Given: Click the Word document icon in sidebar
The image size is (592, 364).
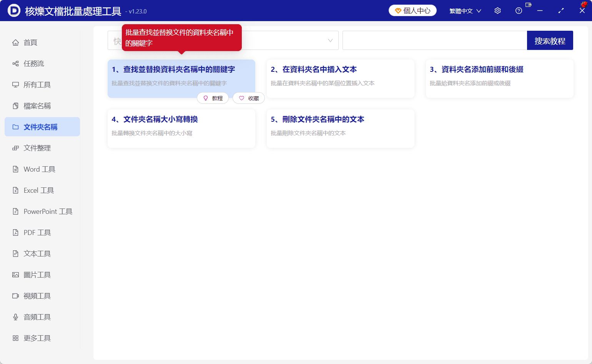Looking at the screenshot, I should pyautogui.click(x=15, y=169).
